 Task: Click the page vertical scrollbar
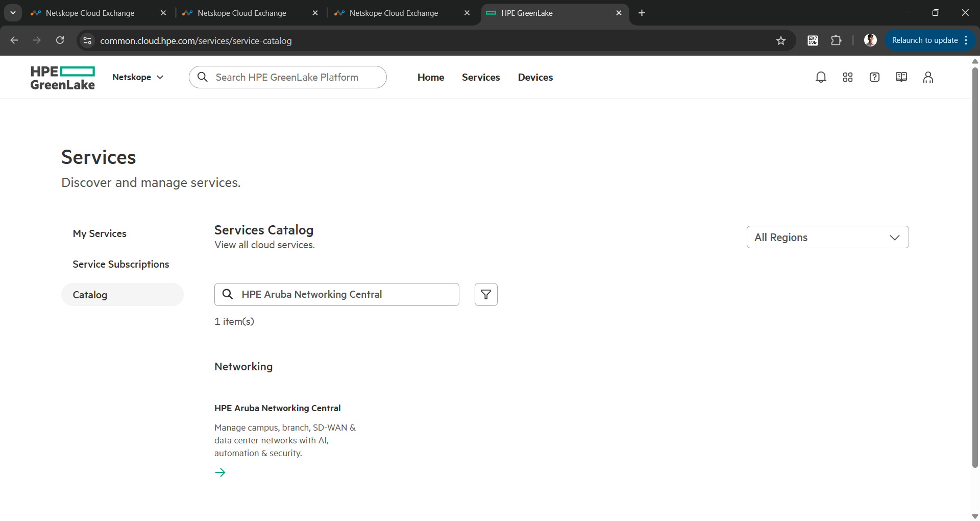point(975,267)
